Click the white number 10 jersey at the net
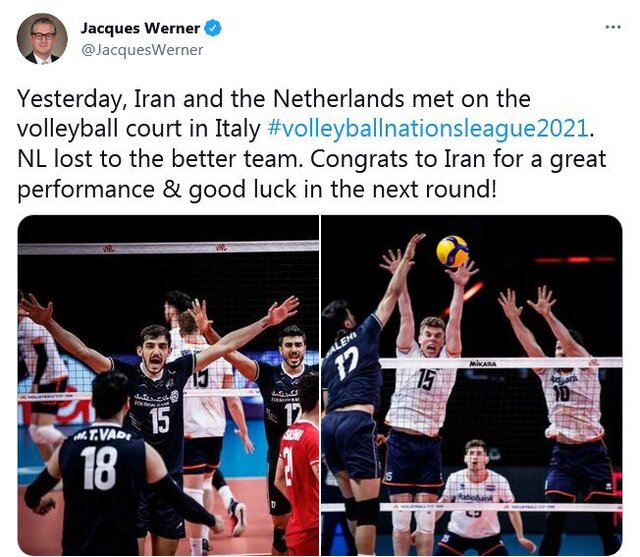The height and width of the screenshot is (557, 640). (573, 402)
